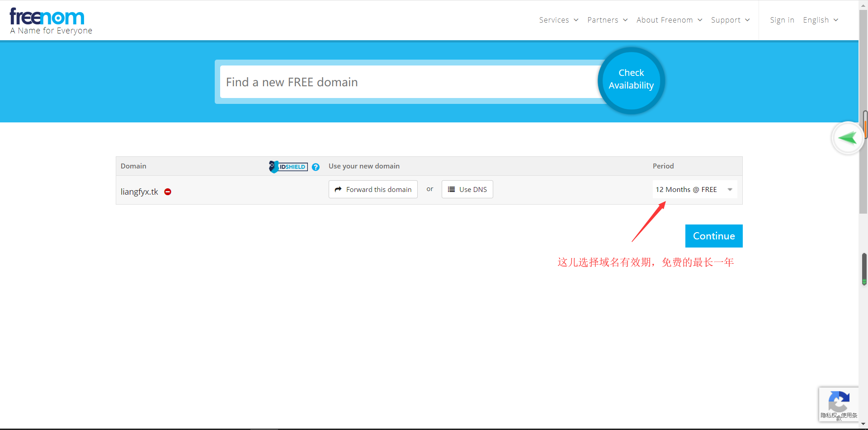Focus the Find a new FREE domain field
The height and width of the screenshot is (430, 868).
(x=407, y=82)
